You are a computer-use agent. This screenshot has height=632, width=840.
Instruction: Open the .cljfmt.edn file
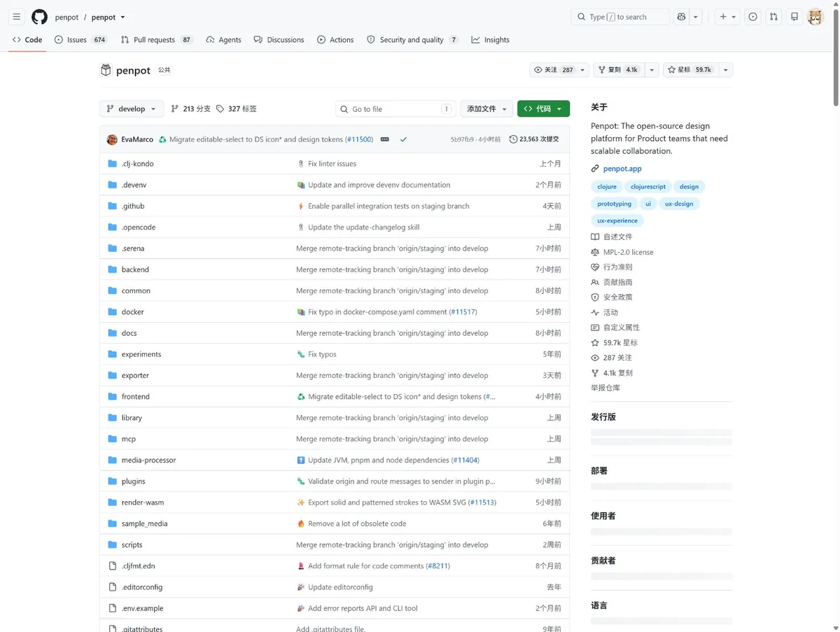139,566
